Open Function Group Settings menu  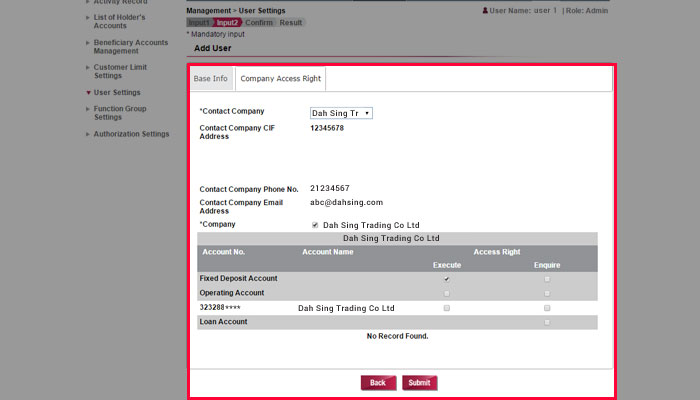click(x=120, y=113)
